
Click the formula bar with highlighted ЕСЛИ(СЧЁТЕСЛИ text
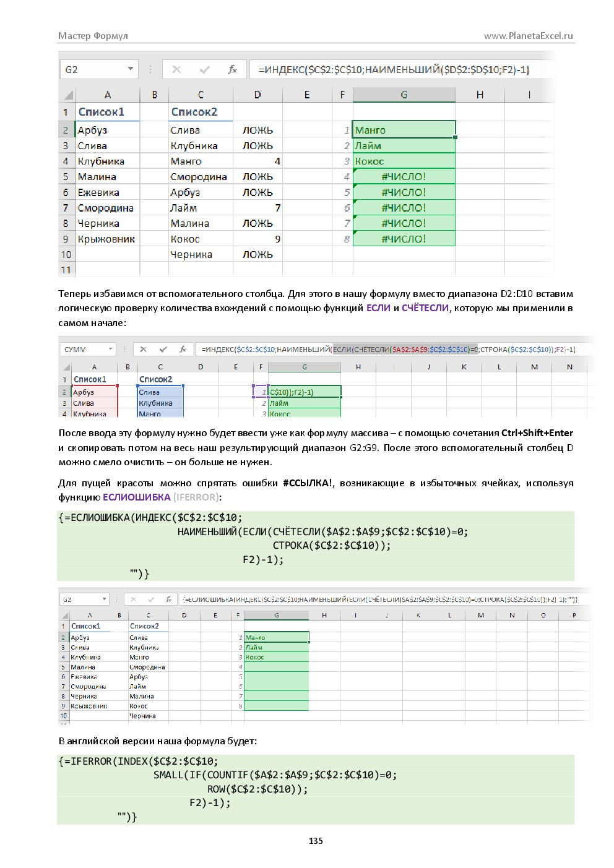[x=394, y=350]
